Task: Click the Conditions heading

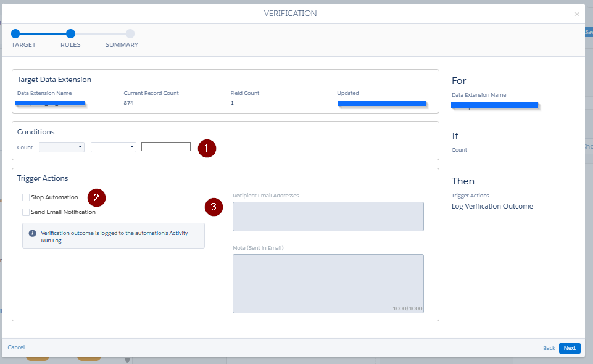Action: point(36,131)
